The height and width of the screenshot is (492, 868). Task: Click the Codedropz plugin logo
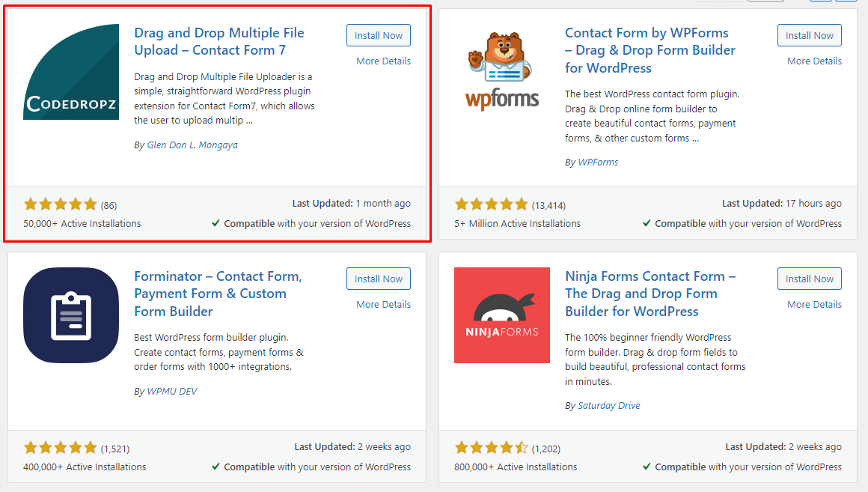coord(71,72)
